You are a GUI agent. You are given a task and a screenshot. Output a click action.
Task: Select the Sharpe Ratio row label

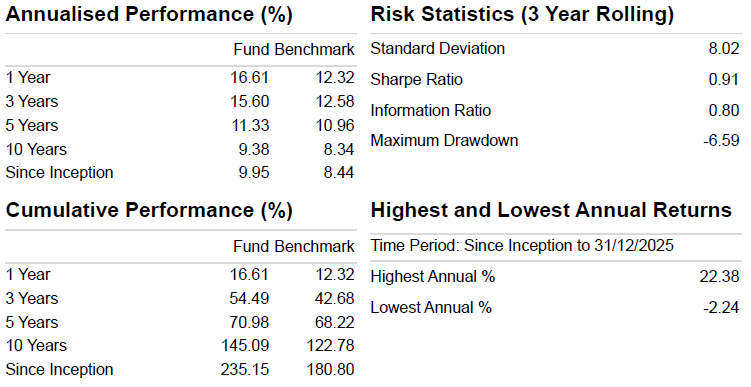417,80
